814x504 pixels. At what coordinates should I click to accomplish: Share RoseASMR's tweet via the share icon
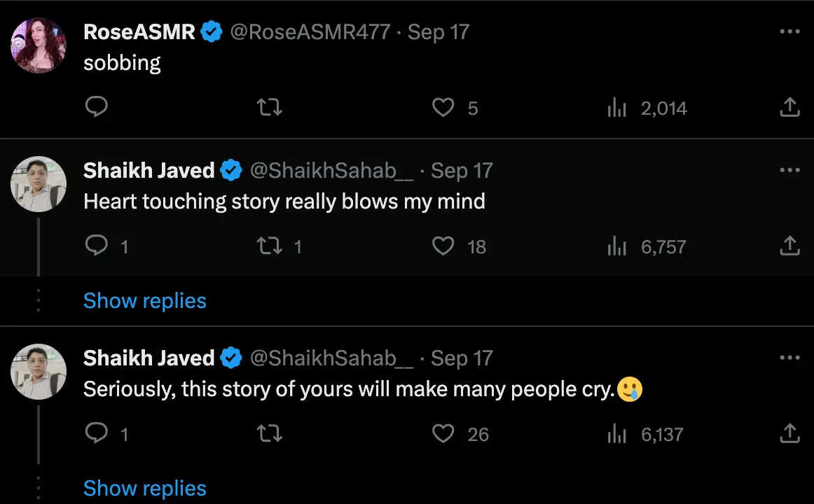pyautogui.click(x=789, y=107)
